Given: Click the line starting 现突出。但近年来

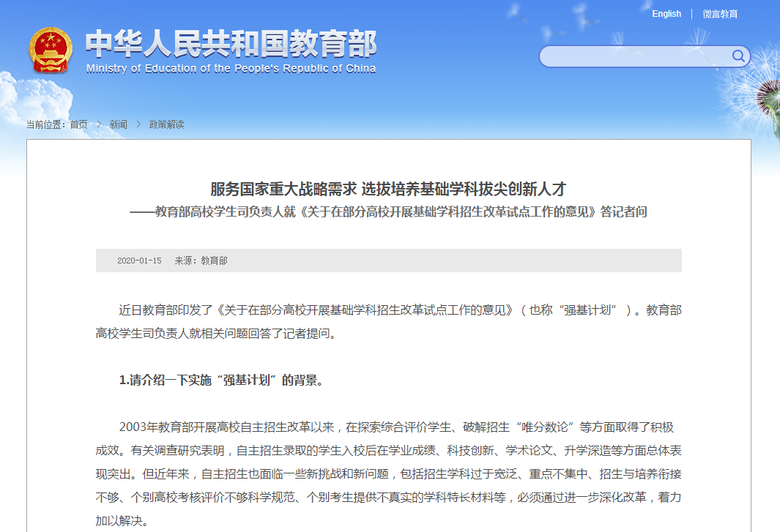Looking at the screenshot, I should click(x=388, y=474).
